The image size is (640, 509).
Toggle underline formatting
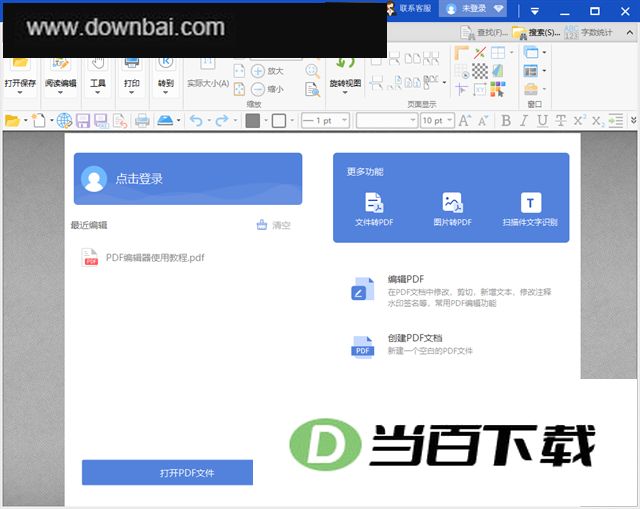[x=542, y=121]
